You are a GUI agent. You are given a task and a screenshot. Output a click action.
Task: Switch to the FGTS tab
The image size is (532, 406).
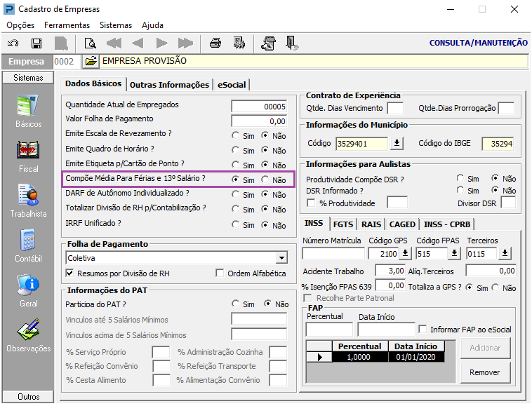click(x=343, y=224)
